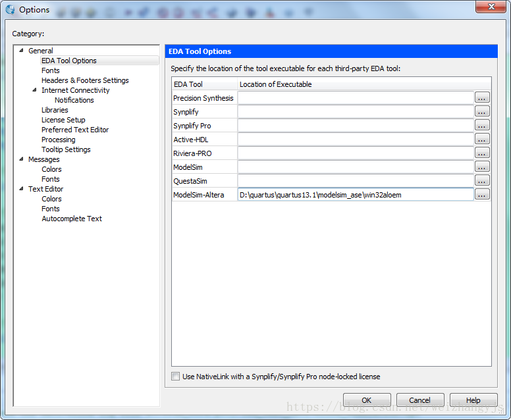Browse for ModelSim executable location
Image resolution: width=511 pixels, height=420 pixels.
point(482,167)
